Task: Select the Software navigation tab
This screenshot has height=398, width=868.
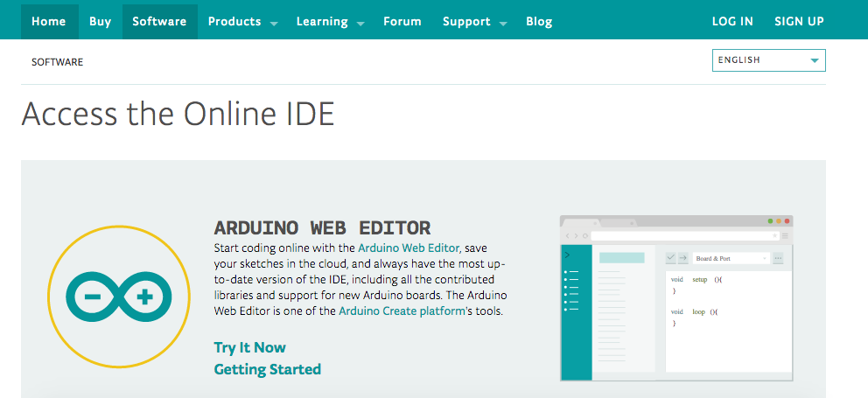Action: (159, 22)
